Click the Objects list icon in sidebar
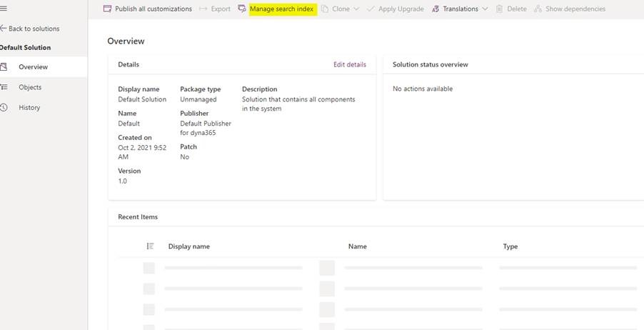This screenshot has height=330, width=644. coord(4,87)
